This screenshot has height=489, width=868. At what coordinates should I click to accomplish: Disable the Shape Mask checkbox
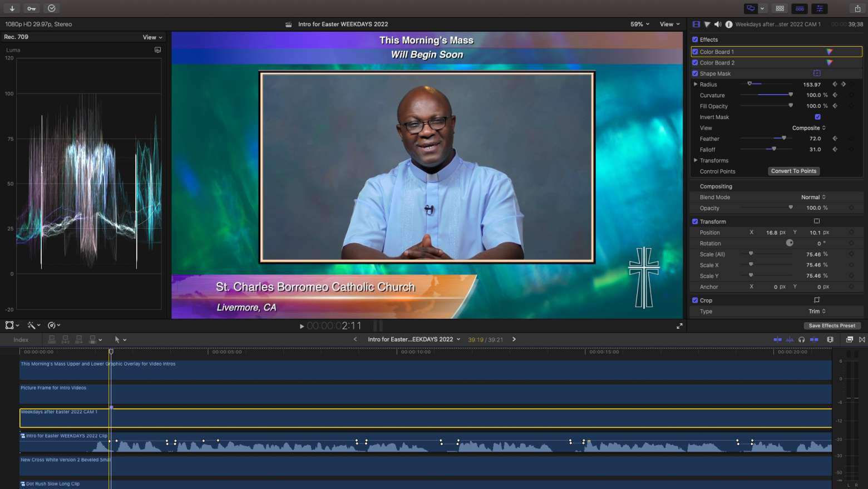(x=695, y=73)
